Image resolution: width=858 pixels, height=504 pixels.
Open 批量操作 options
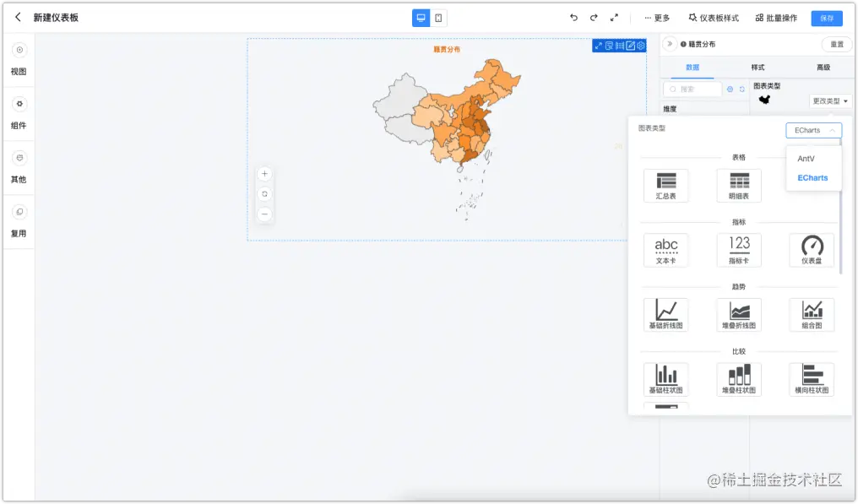tap(776, 18)
